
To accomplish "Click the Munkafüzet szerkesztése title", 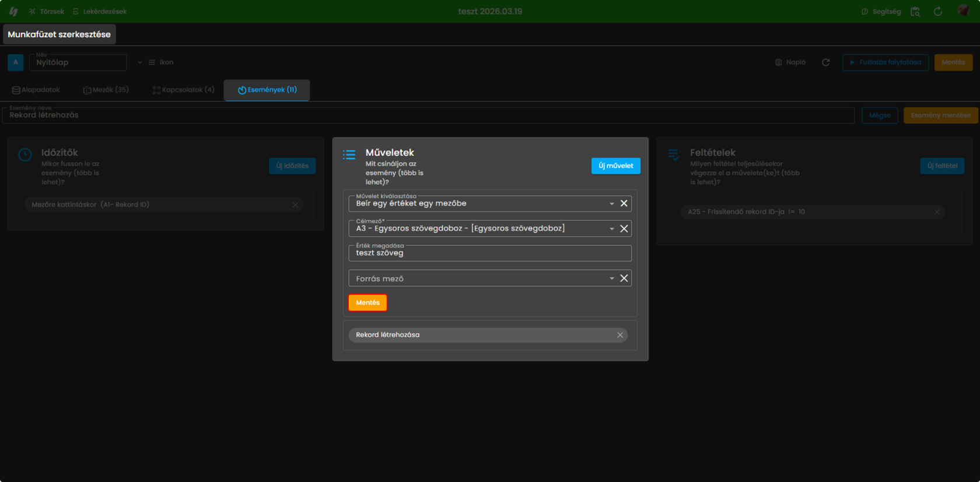I will coord(60,34).
